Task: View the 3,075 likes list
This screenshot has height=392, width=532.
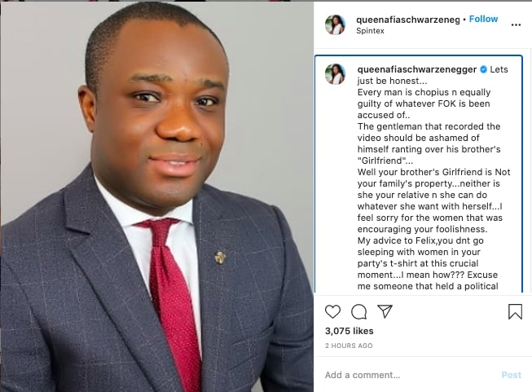Action: tap(350, 331)
